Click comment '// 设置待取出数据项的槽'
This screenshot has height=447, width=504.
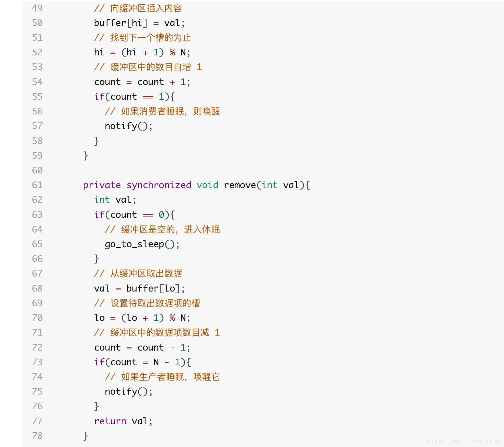tap(147, 303)
